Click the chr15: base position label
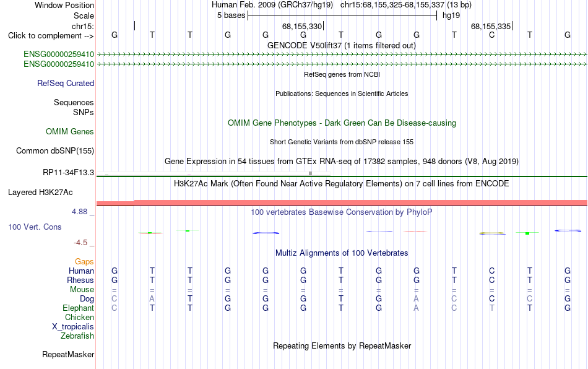The image size is (588, 369). point(83,26)
